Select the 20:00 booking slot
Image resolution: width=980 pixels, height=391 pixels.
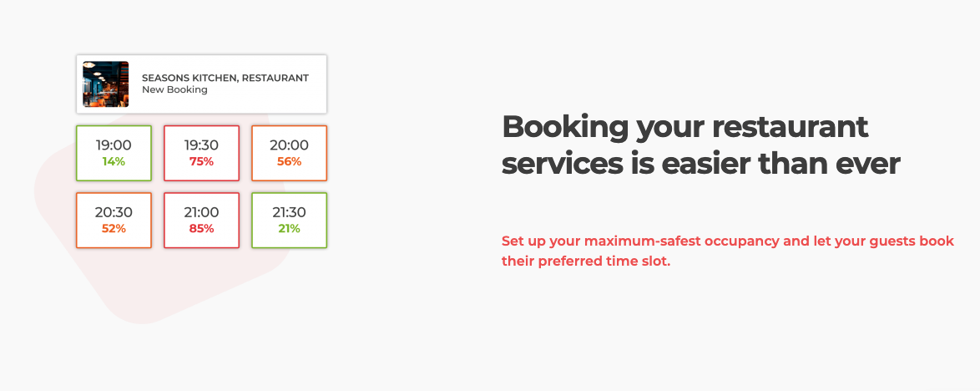290,153
